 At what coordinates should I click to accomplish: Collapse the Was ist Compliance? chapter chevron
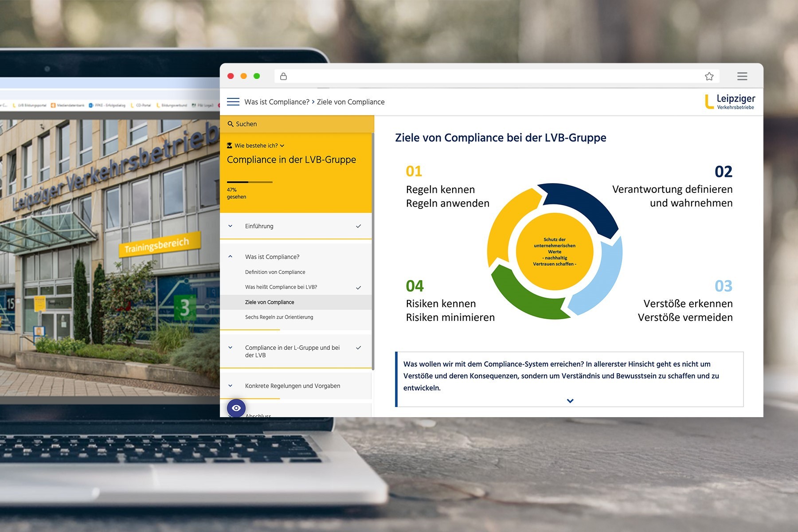tap(230, 257)
